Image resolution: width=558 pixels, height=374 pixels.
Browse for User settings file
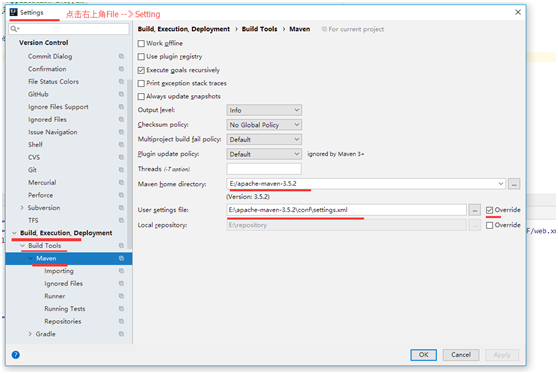tap(475, 210)
